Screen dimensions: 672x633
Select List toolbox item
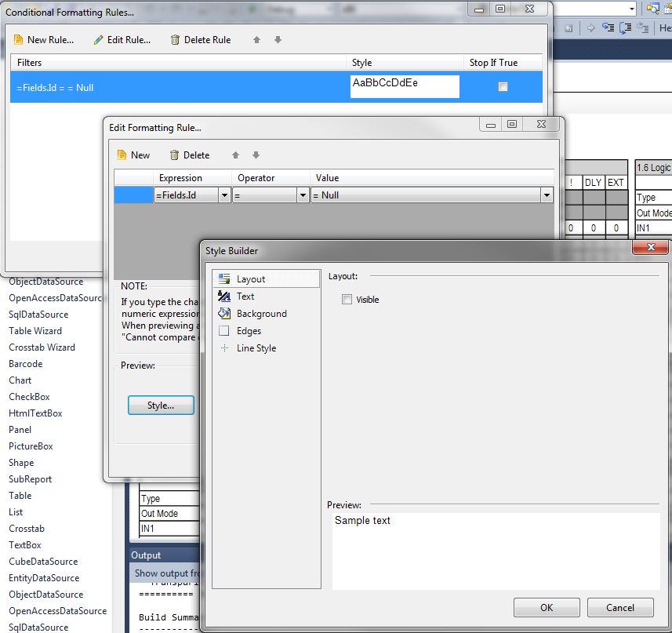pyautogui.click(x=16, y=512)
